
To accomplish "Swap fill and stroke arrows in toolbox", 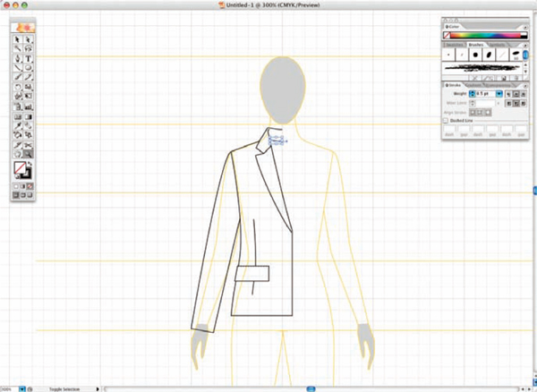I will pyautogui.click(x=30, y=164).
